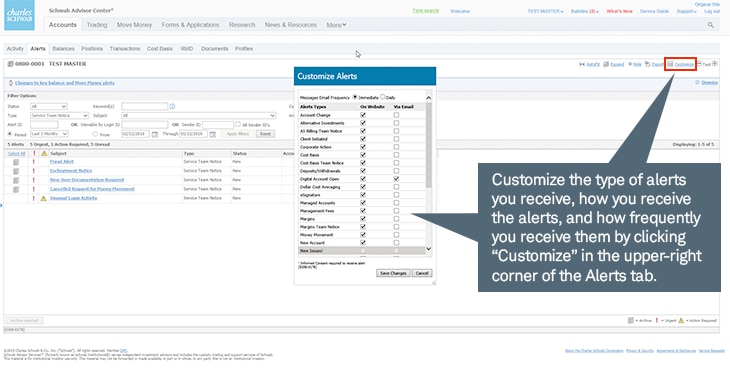Select Immediate email frequency radio
This screenshot has height=374, width=730.
pos(355,97)
